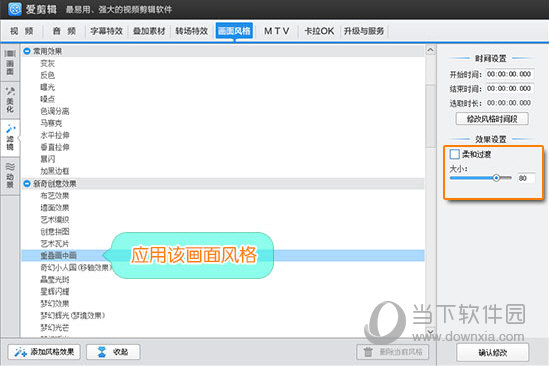The height and width of the screenshot is (366, 549).
Task: Open the 叠加素材 tab
Action: click(149, 31)
